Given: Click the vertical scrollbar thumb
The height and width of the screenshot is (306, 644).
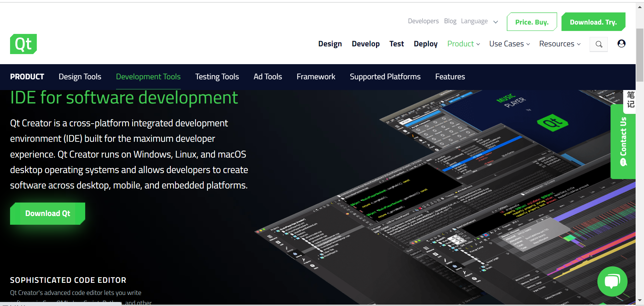Looking at the screenshot, I should [x=640, y=55].
